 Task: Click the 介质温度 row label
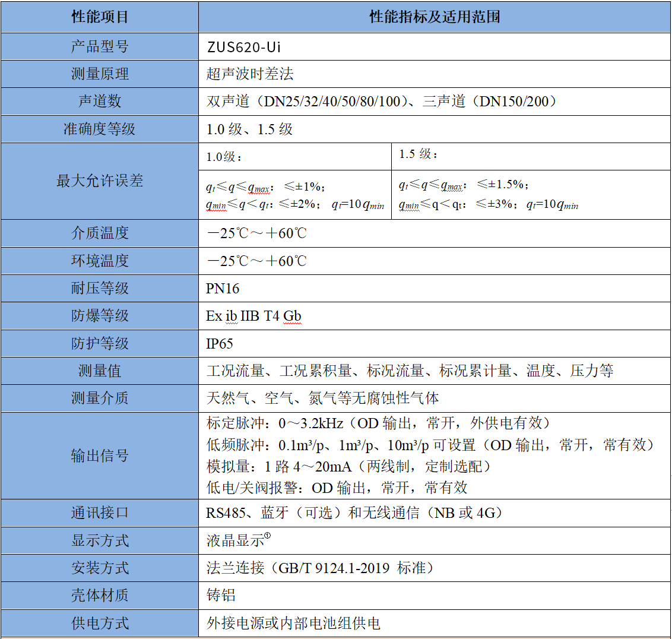click(x=100, y=233)
